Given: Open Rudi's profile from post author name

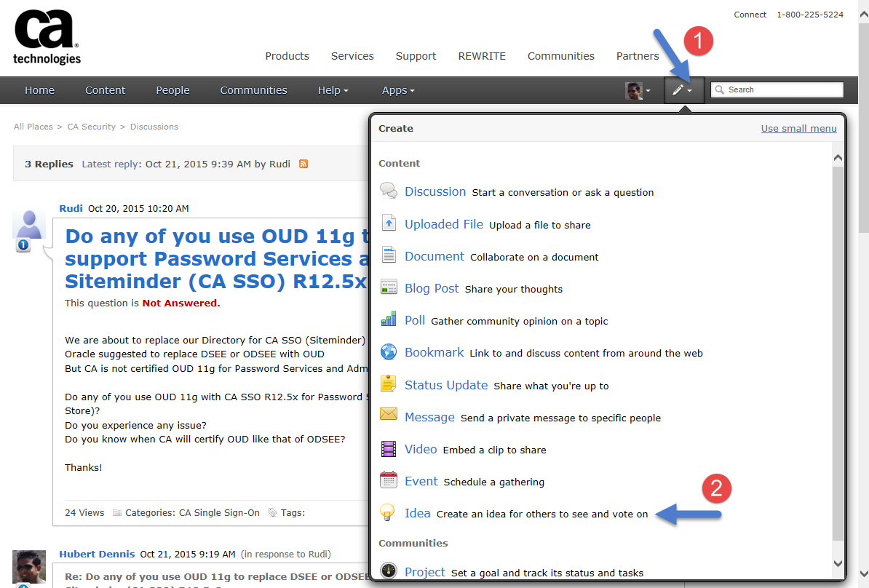Looking at the screenshot, I should coord(71,208).
